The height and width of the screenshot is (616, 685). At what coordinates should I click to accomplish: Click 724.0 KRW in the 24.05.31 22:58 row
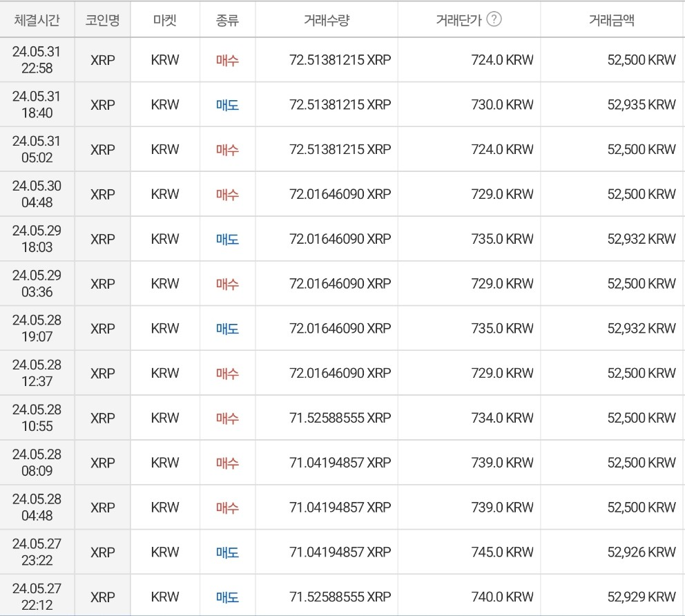[x=503, y=60]
